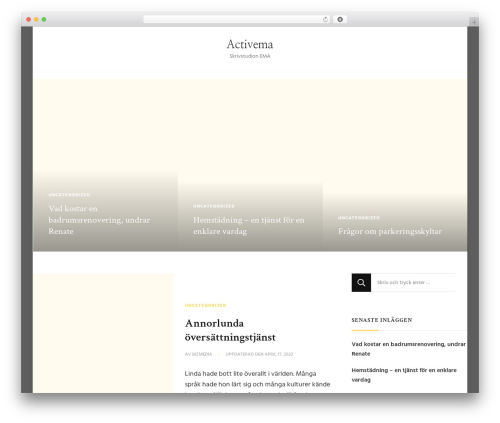Open sidebar link 'Vad kostar en badrumsrenovering, undrar Renate'

[x=408, y=349]
